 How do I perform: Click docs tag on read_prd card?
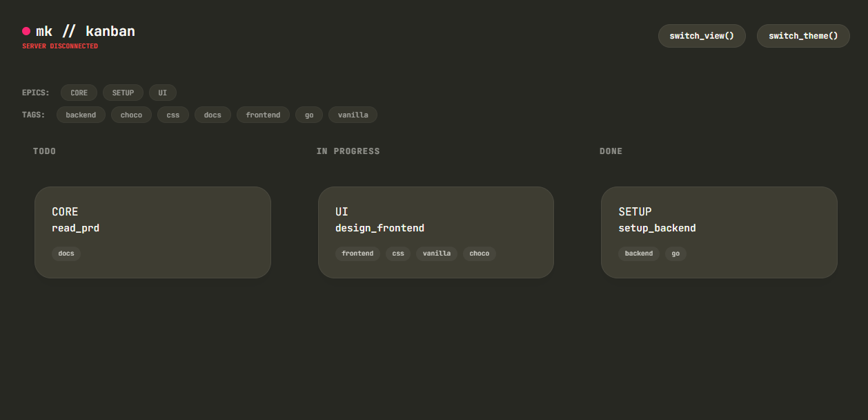pyautogui.click(x=66, y=254)
